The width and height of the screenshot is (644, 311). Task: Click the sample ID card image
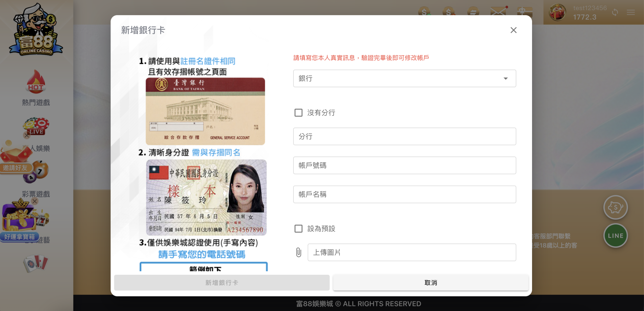pyautogui.click(x=206, y=198)
